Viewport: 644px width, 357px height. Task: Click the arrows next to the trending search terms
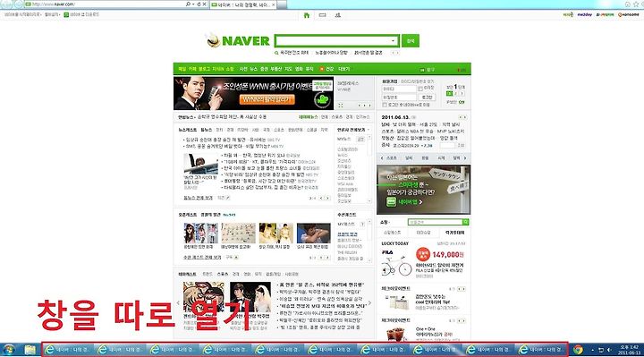pyautogui.click(x=394, y=53)
